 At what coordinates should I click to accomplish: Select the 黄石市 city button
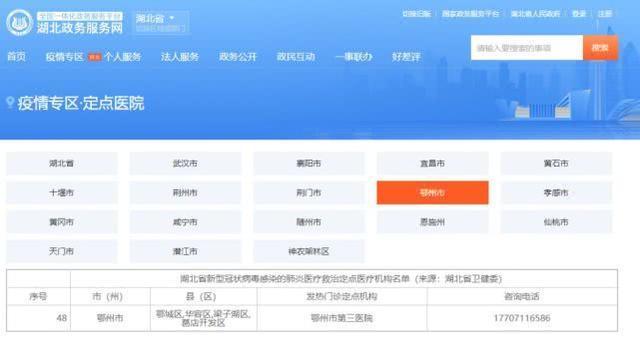[x=556, y=163]
